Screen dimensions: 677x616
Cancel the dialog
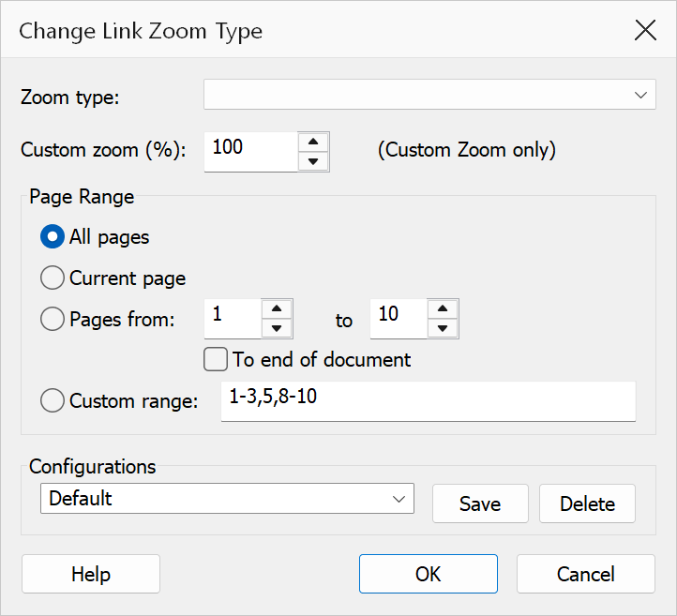tap(585, 574)
